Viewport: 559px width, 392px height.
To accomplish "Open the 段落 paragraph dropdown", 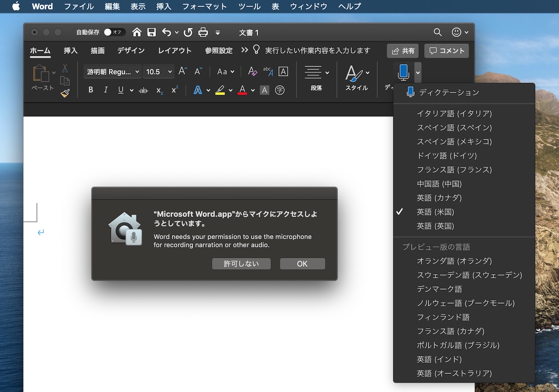I will (x=316, y=78).
